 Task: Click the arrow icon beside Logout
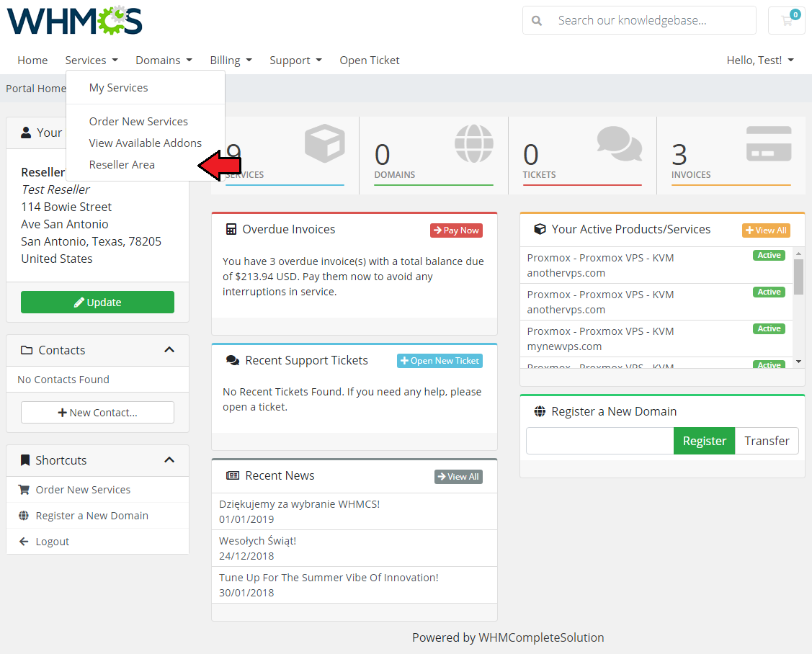(24, 541)
